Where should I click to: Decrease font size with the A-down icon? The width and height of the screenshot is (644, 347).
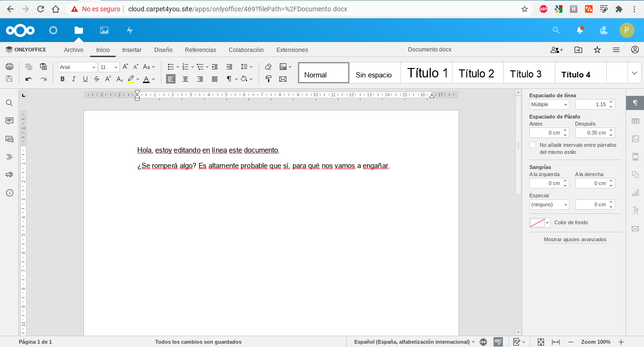click(135, 67)
